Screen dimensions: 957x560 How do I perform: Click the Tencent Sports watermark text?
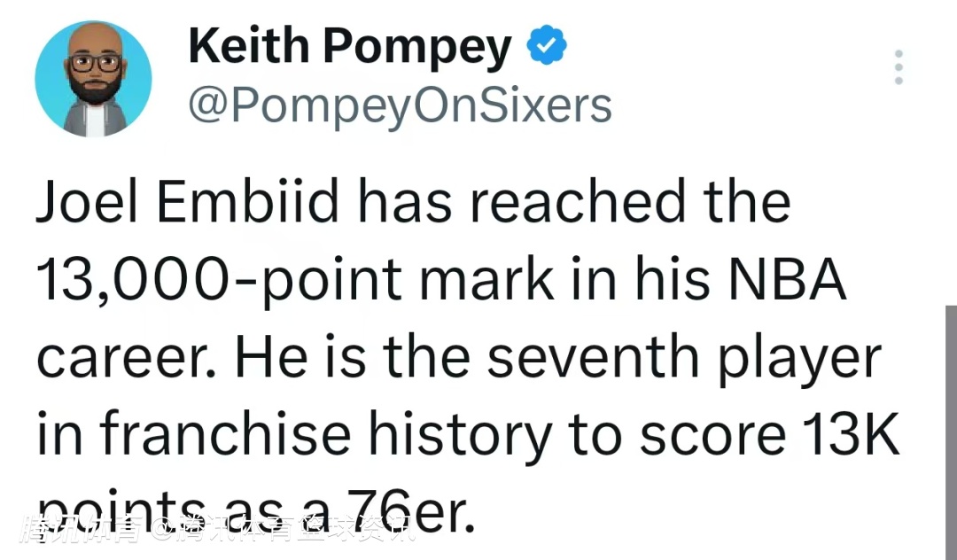[x=217, y=531]
